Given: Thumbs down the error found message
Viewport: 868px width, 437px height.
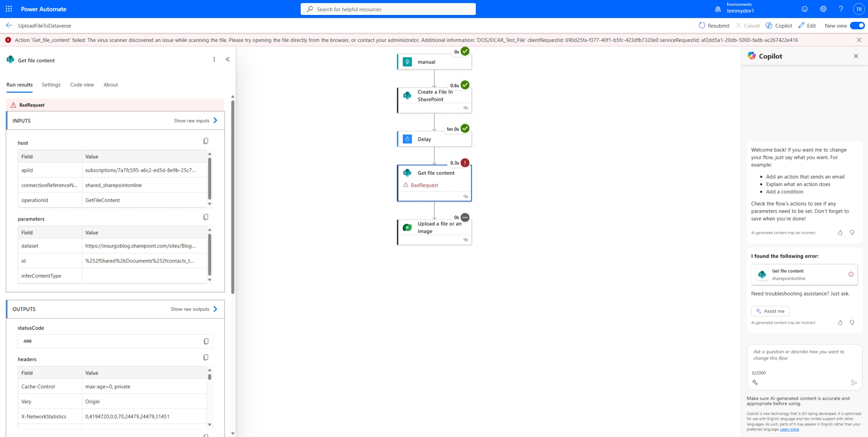Looking at the screenshot, I should coord(852,322).
